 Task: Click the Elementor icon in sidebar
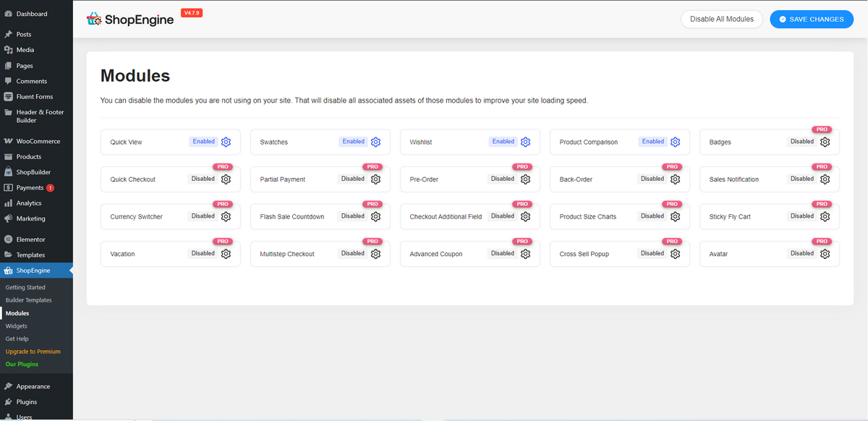[x=8, y=239]
